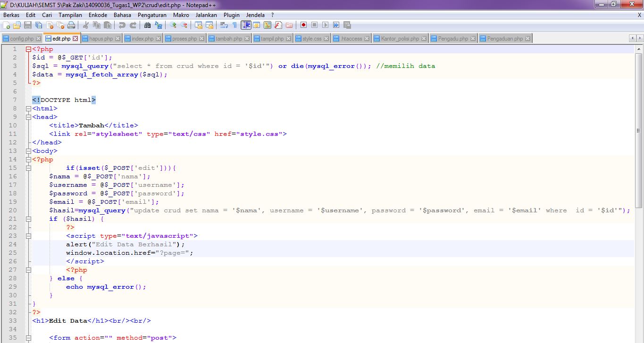Screen dimensions: 644x343
Task: Collapse the PHP block fold at line 1
Action: coord(28,49)
